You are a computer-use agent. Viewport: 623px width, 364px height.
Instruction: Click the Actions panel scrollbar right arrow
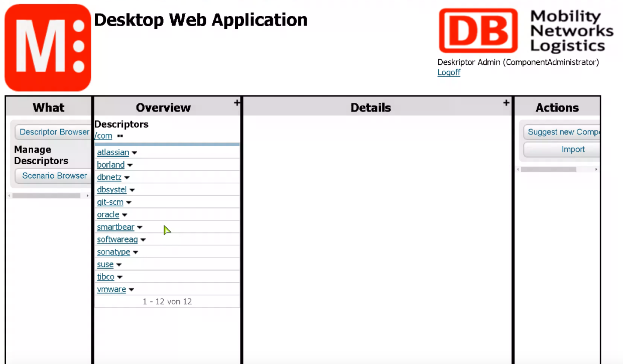coord(596,169)
